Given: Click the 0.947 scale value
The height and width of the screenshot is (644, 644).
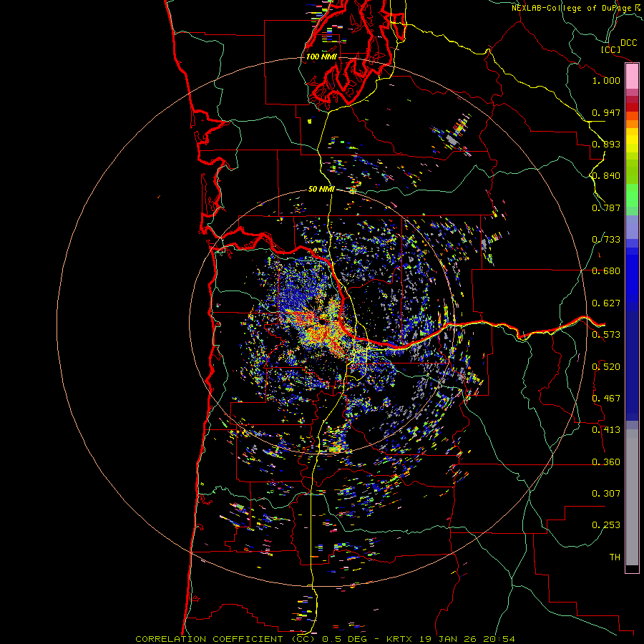Looking at the screenshot, I should 606,112.
